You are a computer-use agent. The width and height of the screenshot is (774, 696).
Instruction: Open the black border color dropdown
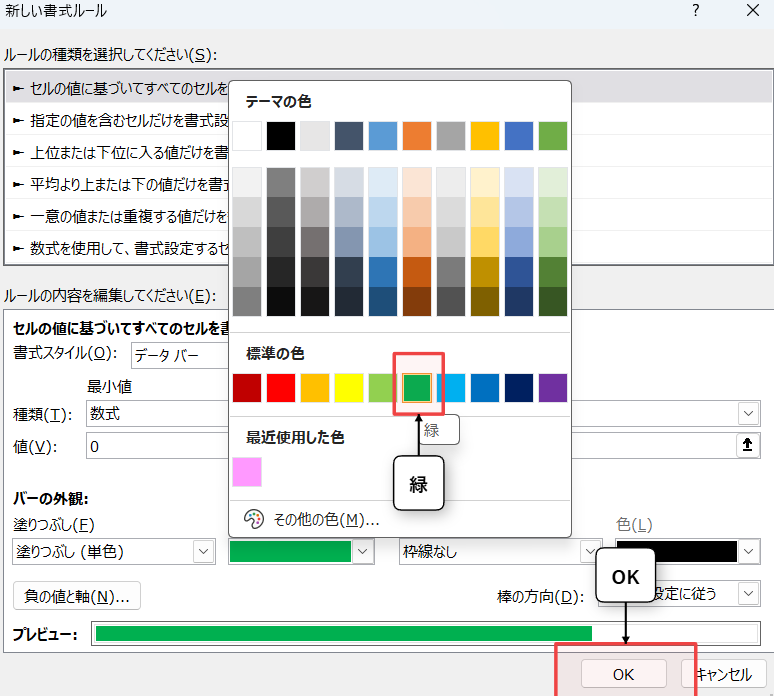(748, 551)
